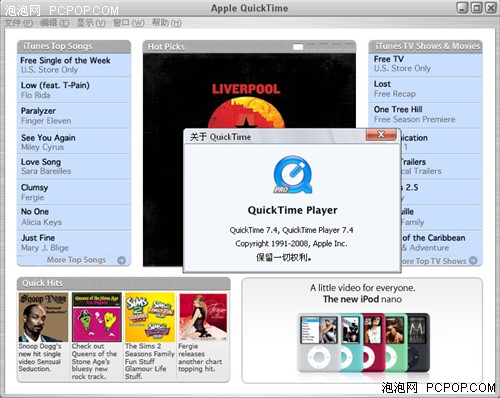Click Copyright 1991-2008 Apple Inc. text
The image size is (500, 398).
(291, 244)
